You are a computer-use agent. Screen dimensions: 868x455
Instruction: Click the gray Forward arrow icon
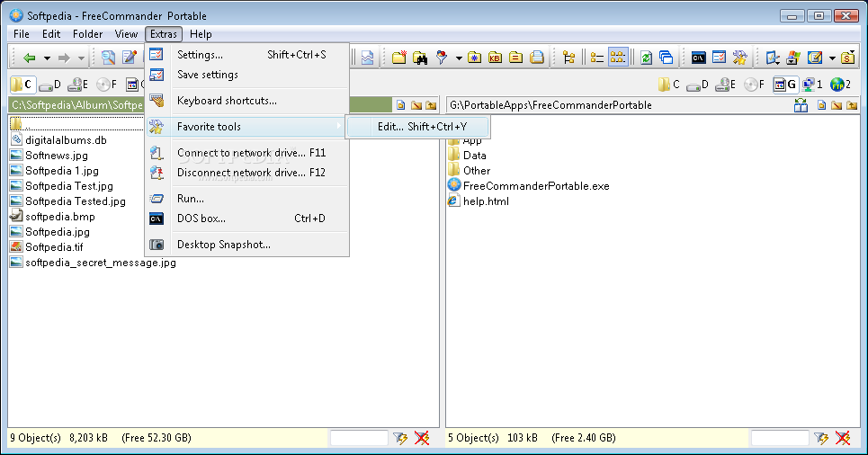(64, 58)
